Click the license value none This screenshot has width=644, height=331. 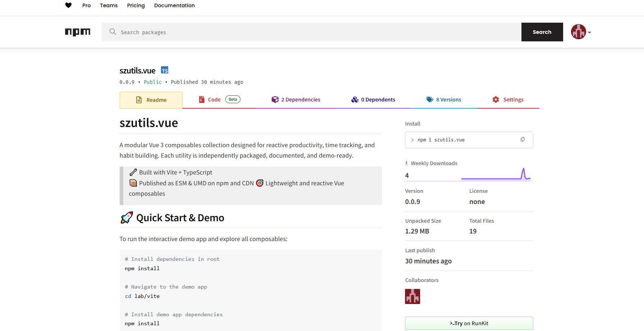(477, 202)
